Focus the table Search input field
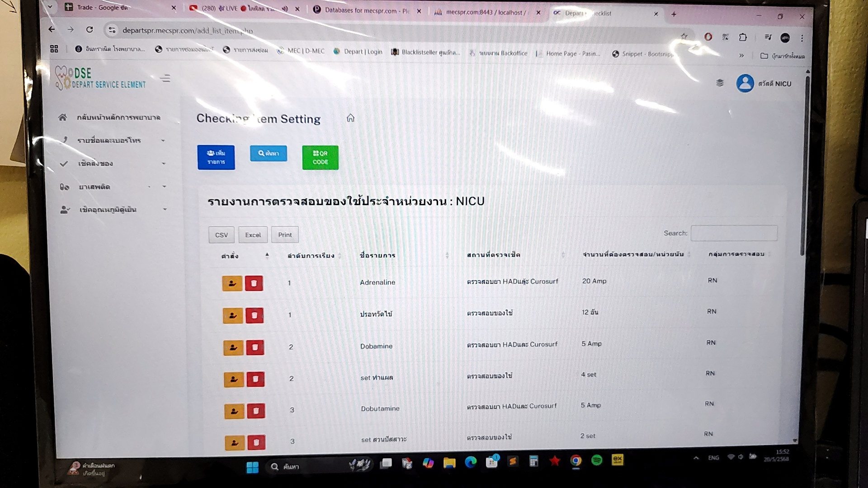This screenshot has height=488, width=868. pos(734,233)
